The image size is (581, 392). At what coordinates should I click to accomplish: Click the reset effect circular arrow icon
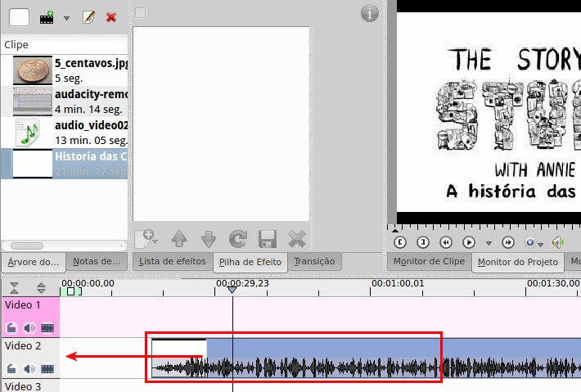coord(237,239)
